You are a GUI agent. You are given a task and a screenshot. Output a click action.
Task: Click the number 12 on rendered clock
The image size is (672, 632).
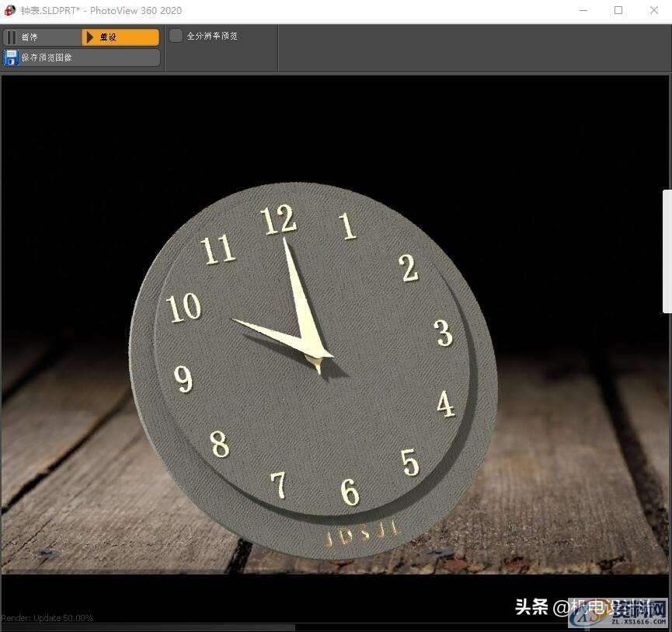pos(279,220)
